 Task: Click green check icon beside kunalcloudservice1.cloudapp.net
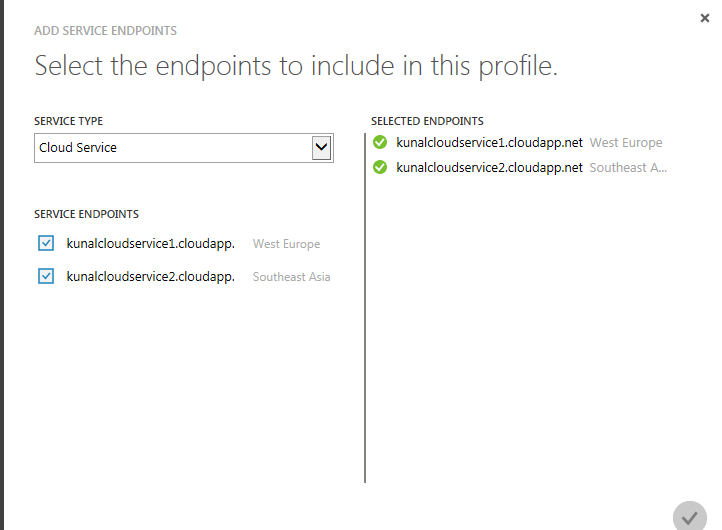(380, 142)
